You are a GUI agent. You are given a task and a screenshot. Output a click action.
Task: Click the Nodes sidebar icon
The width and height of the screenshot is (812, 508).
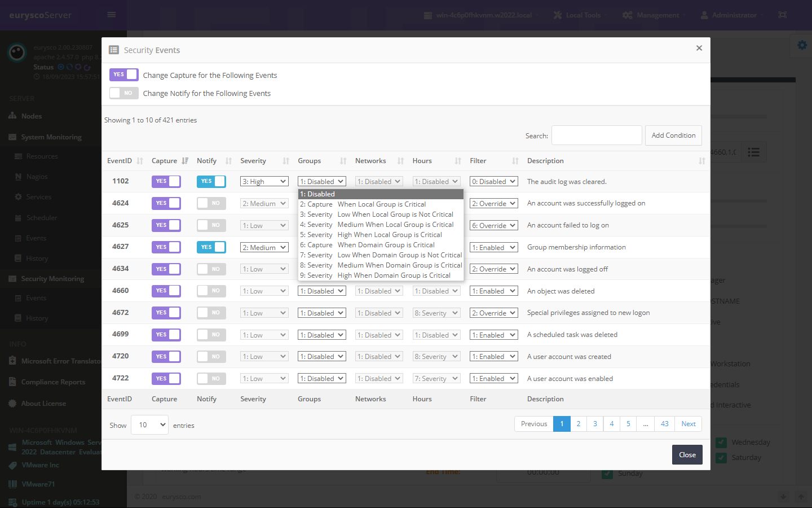click(x=12, y=116)
